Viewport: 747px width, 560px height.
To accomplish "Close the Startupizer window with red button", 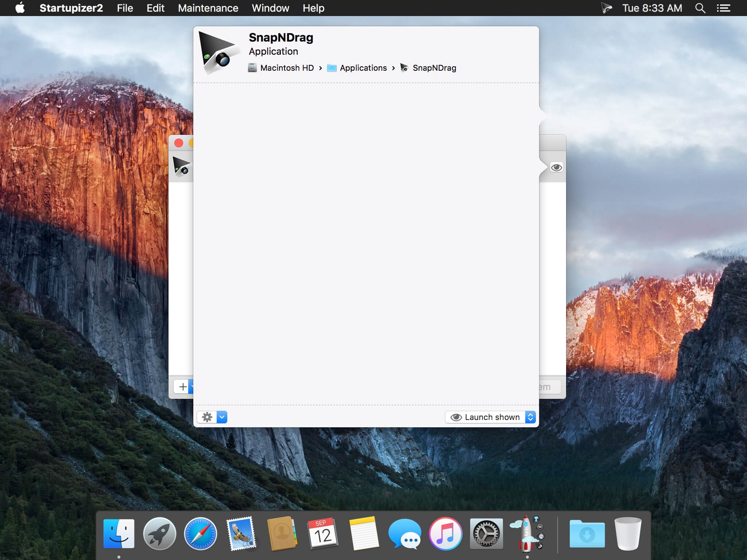I will pos(179,143).
